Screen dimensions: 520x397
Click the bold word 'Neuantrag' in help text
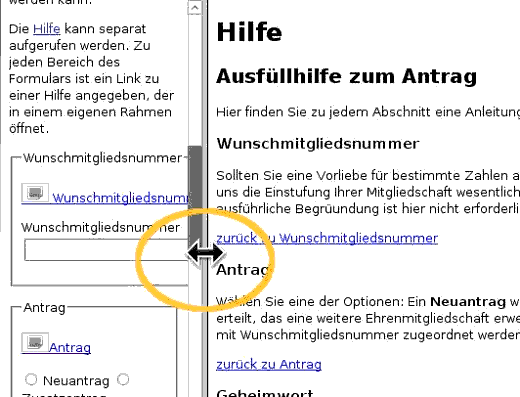click(468, 301)
